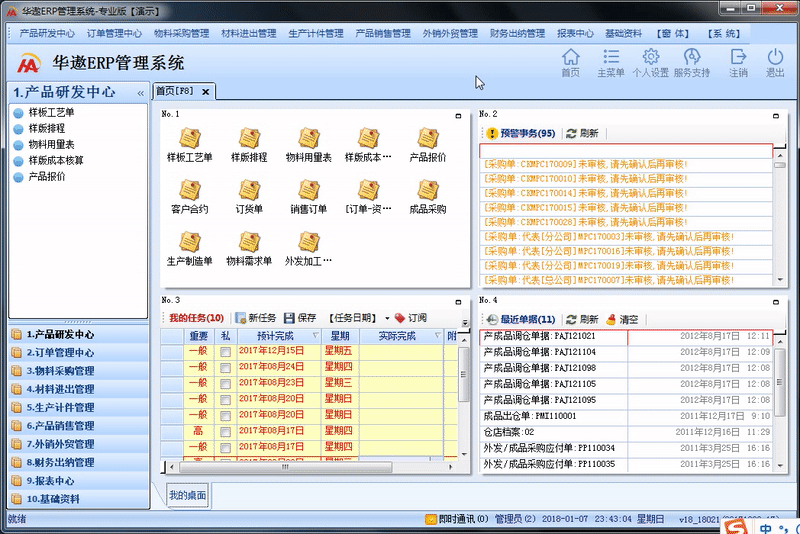Open the 生产制造单 desktop shortcut icon
Image resolution: width=800 pixels, height=534 pixels.
tap(190, 248)
